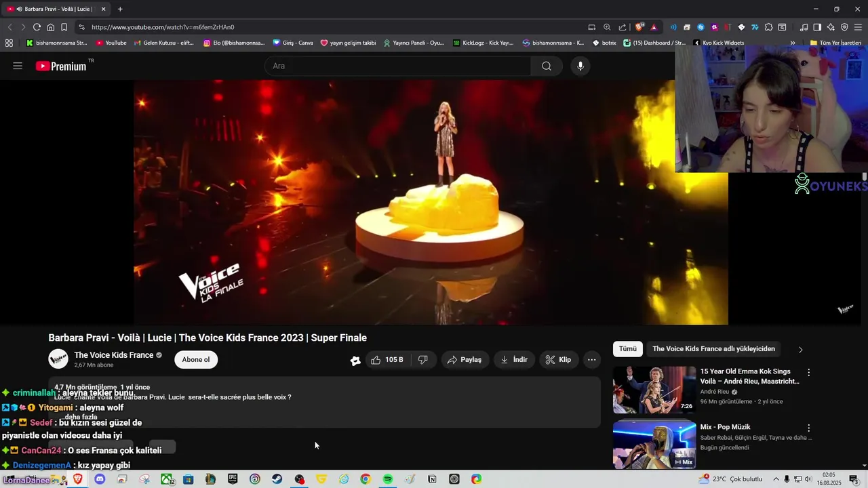Go to the browser home page icon
The image size is (868, 488).
50,27
